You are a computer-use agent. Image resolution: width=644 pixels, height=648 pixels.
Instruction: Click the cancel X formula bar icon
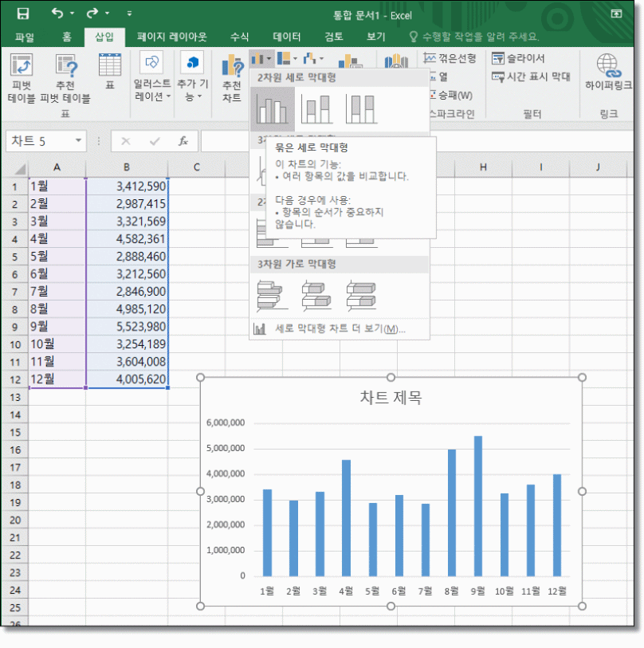point(126,141)
